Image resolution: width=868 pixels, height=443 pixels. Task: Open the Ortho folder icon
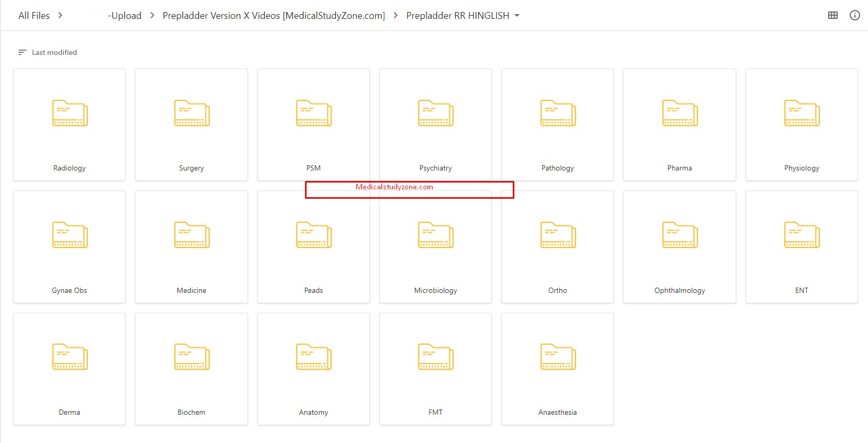[x=558, y=235]
